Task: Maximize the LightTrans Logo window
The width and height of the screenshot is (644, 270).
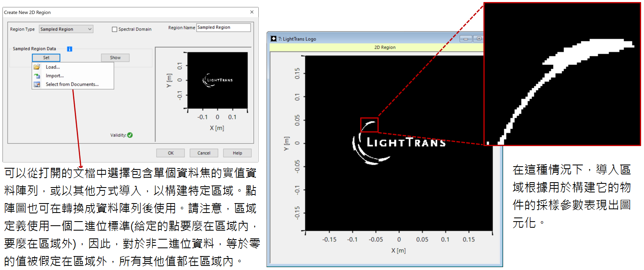Action: (479, 39)
